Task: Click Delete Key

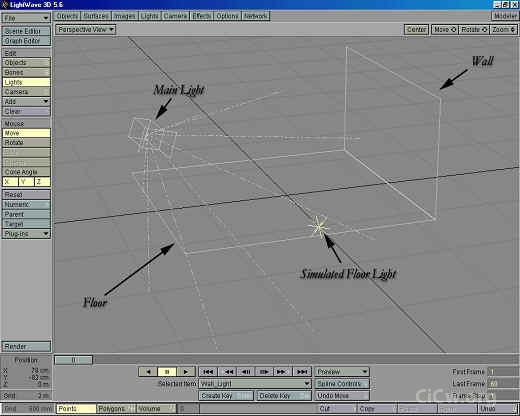Action: pyautogui.click(x=284, y=396)
